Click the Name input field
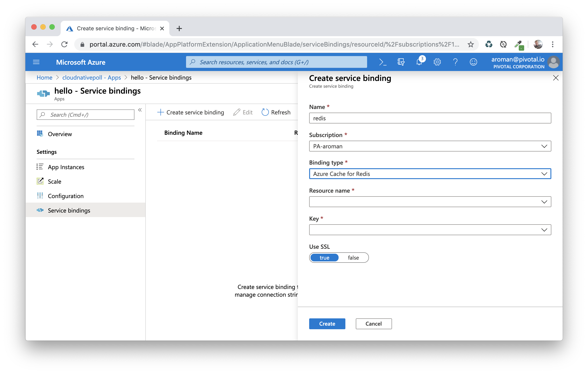 point(430,118)
